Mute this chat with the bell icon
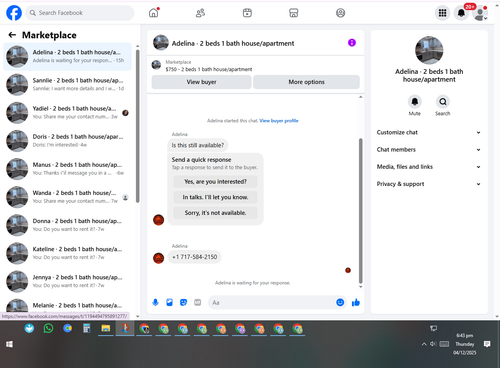The width and height of the screenshot is (500, 368). pos(415,102)
